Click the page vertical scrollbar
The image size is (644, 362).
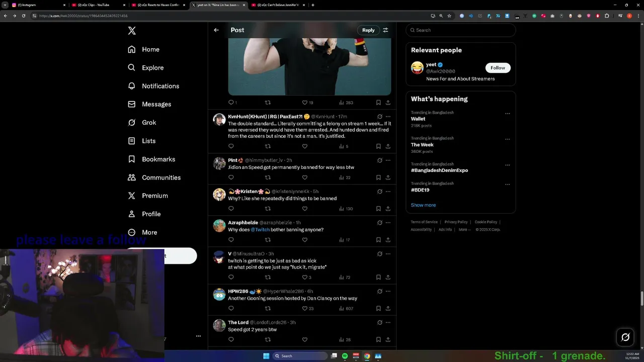coord(641,299)
